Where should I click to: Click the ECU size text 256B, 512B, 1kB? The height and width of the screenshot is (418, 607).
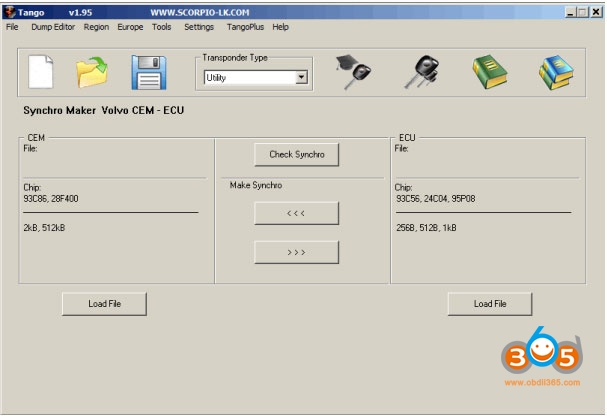(426, 228)
